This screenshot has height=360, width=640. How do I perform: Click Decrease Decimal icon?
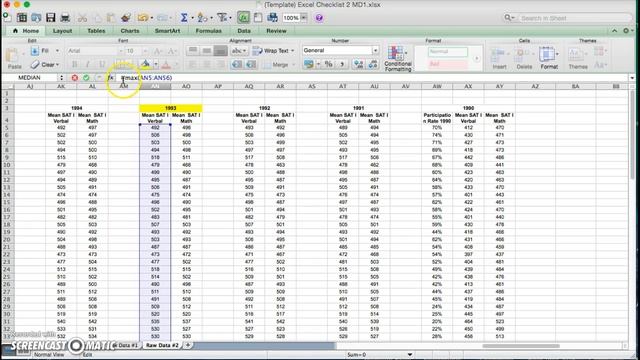[373, 64]
